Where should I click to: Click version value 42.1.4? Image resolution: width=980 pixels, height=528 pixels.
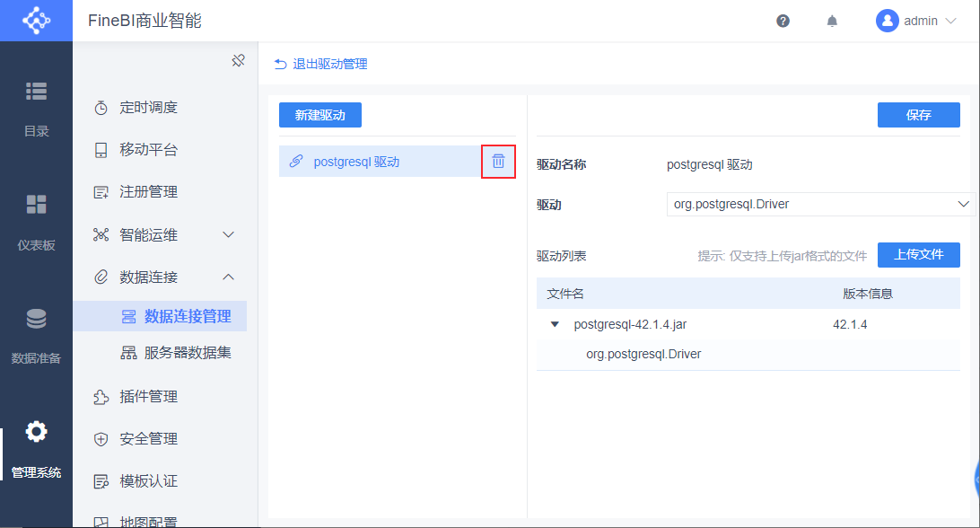pyautogui.click(x=850, y=325)
